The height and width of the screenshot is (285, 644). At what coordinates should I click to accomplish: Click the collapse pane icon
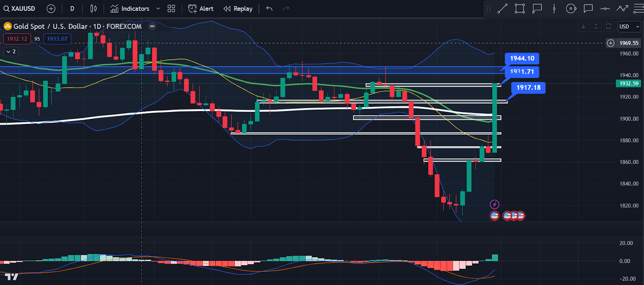point(596,26)
